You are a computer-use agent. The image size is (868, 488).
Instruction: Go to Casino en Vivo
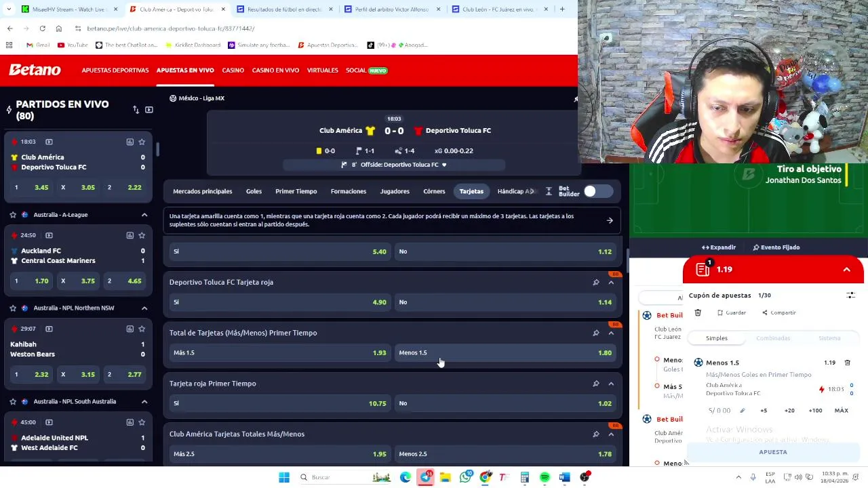click(275, 70)
